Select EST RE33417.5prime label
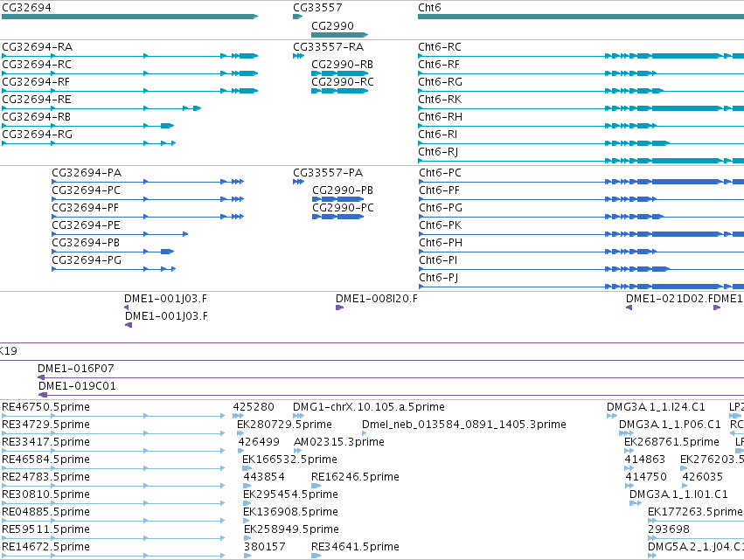Image resolution: width=744 pixels, height=560 pixels. [x=46, y=442]
